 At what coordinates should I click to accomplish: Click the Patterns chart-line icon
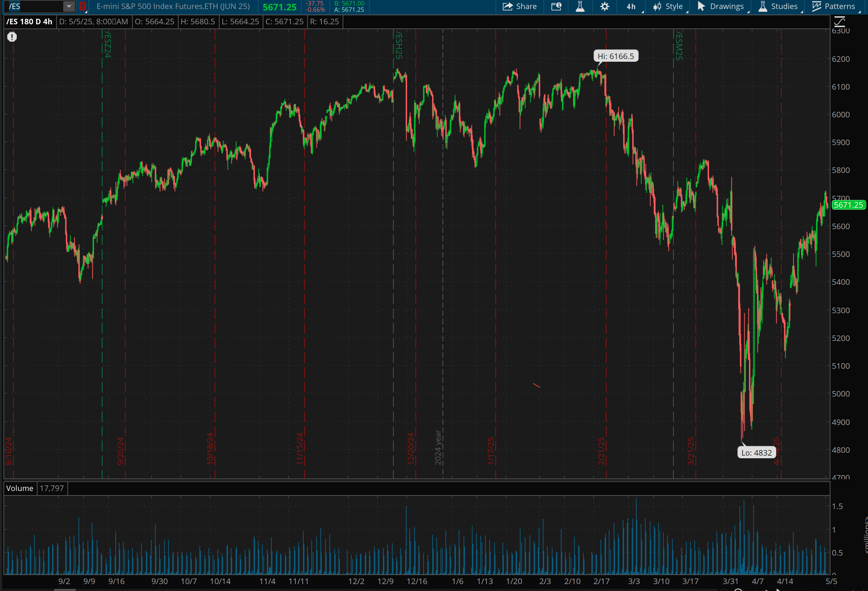coord(817,6)
